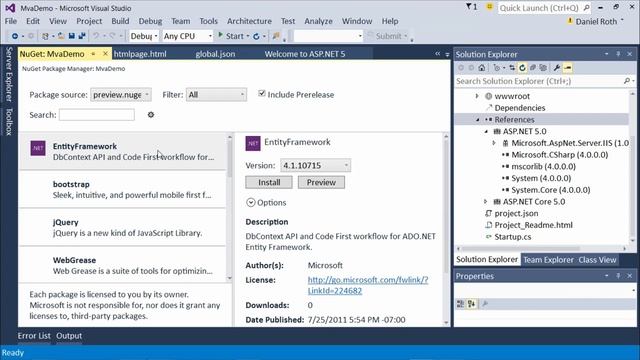Click the Solution Explorer Refresh icon
Screen dimensions: 640x360
tap(522, 68)
